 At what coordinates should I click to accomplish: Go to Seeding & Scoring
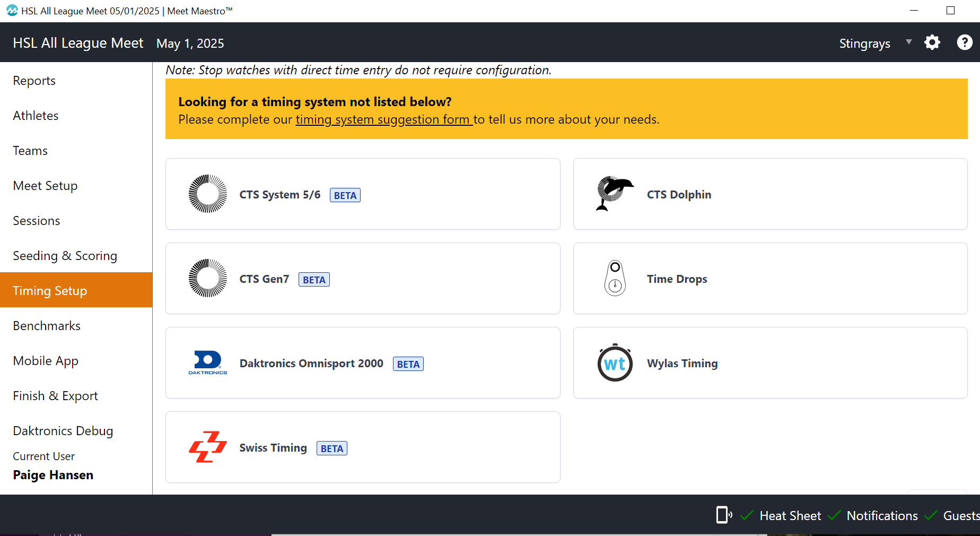pos(76,256)
